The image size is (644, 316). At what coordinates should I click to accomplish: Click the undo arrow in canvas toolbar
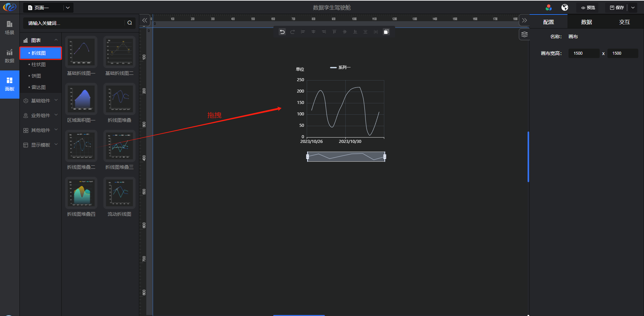coord(282,32)
